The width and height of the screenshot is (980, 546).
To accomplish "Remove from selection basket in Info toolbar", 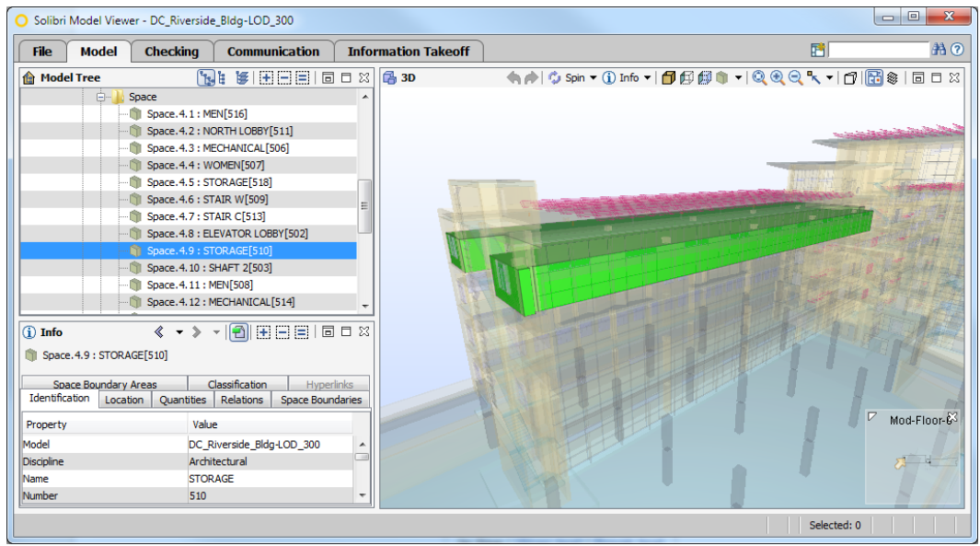I will coord(282,331).
